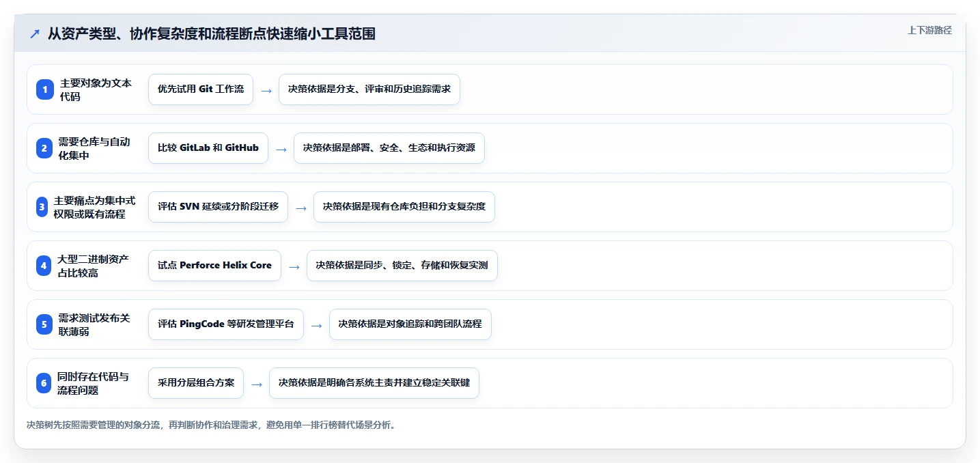The image size is (980, 463).
Task: Click the heading 从资产类型、协作复杂度和流程断点快速缩小工具范围
Action: [211, 33]
